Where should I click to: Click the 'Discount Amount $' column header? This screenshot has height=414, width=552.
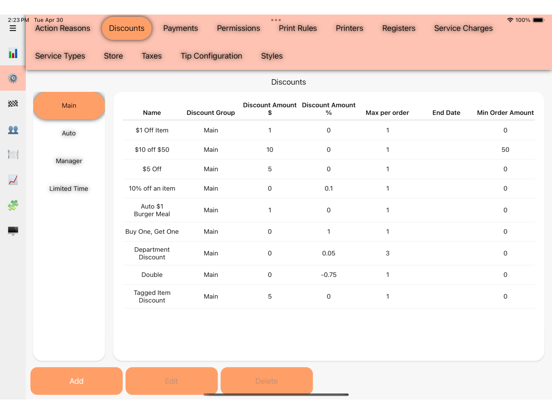click(270, 109)
